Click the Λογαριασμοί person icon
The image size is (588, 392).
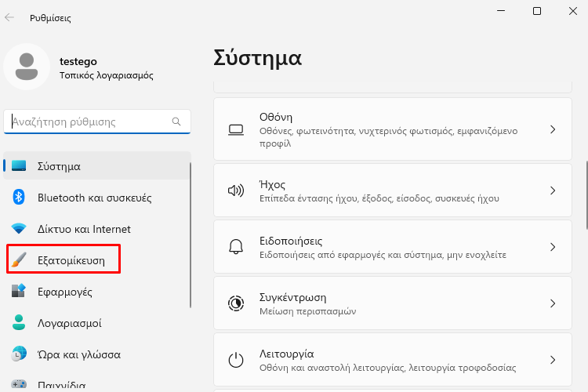point(19,322)
